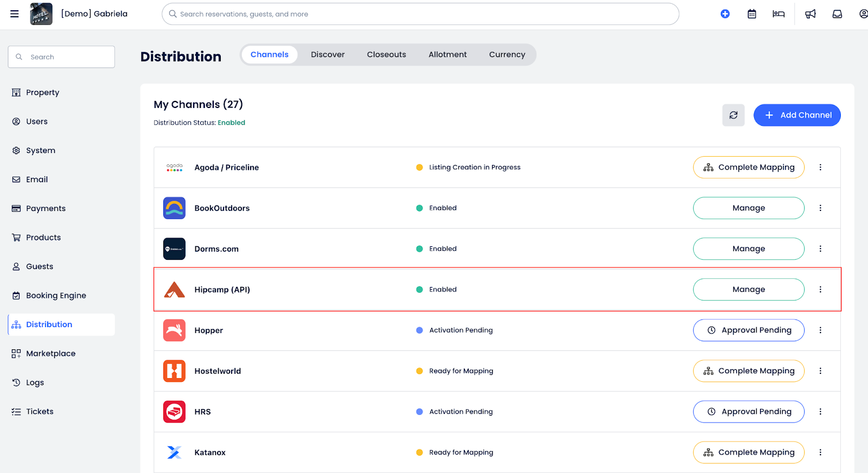Open the bed rooms icon in top bar

tap(778, 14)
